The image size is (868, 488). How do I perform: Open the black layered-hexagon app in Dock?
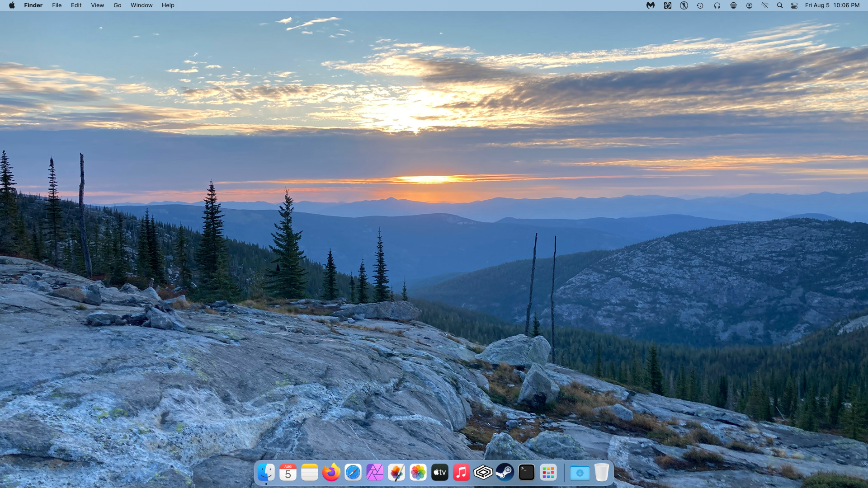pos(483,473)
